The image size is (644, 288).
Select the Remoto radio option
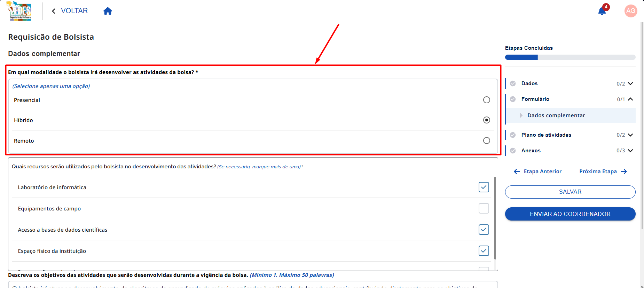[487, 141]
